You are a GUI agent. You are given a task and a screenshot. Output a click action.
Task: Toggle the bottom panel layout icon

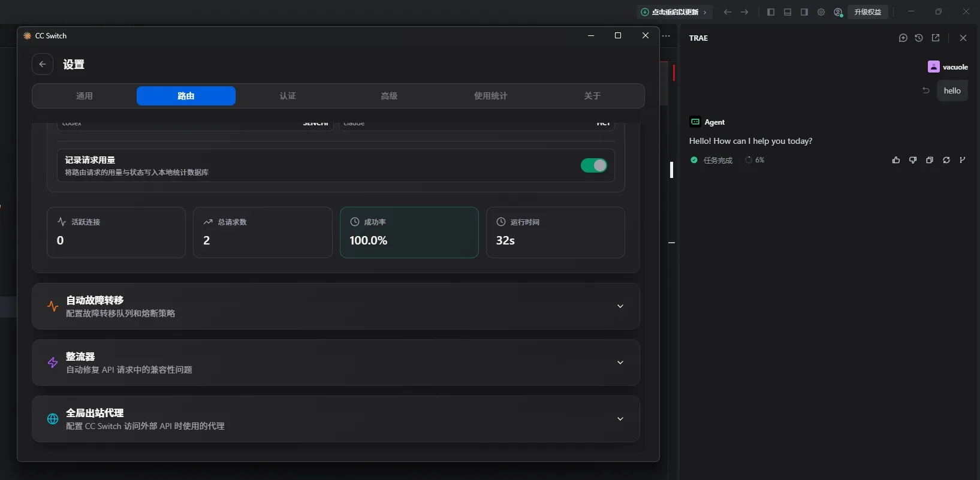point(788,12)
